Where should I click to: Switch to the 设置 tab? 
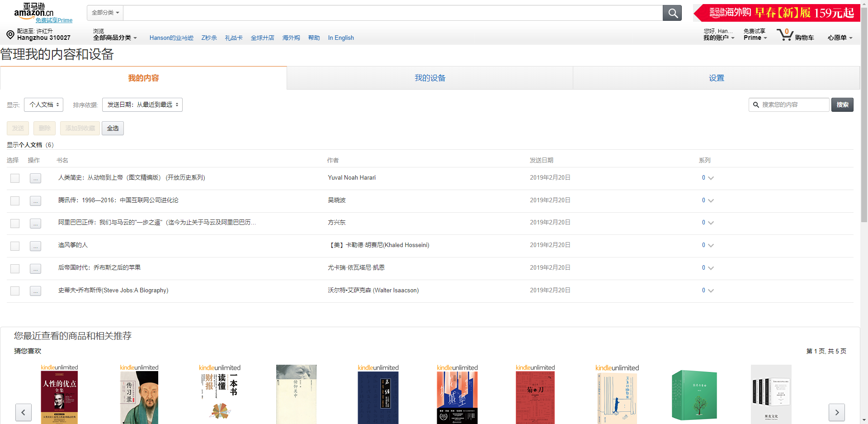[717, 78]
